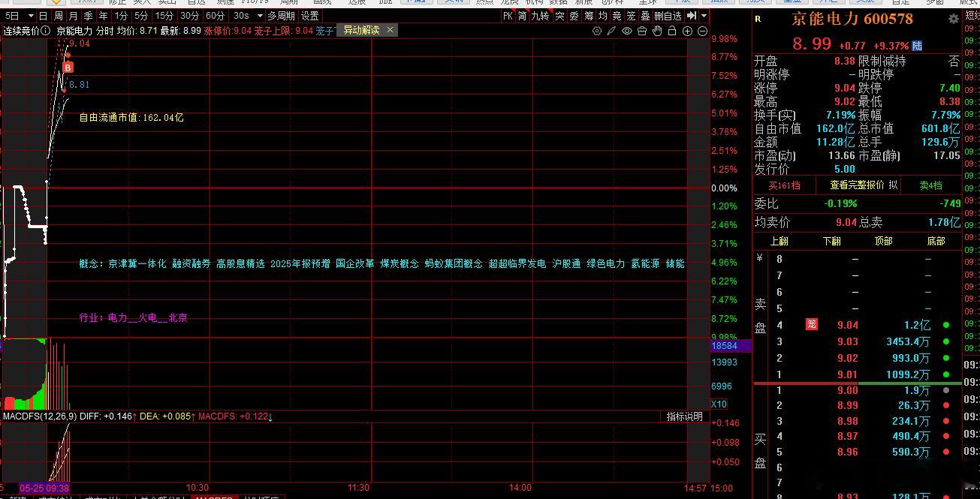Click the red B buy marker on chart
This screenshot has width=980, height=499.
pyautogui.click(x=68, y=68)
